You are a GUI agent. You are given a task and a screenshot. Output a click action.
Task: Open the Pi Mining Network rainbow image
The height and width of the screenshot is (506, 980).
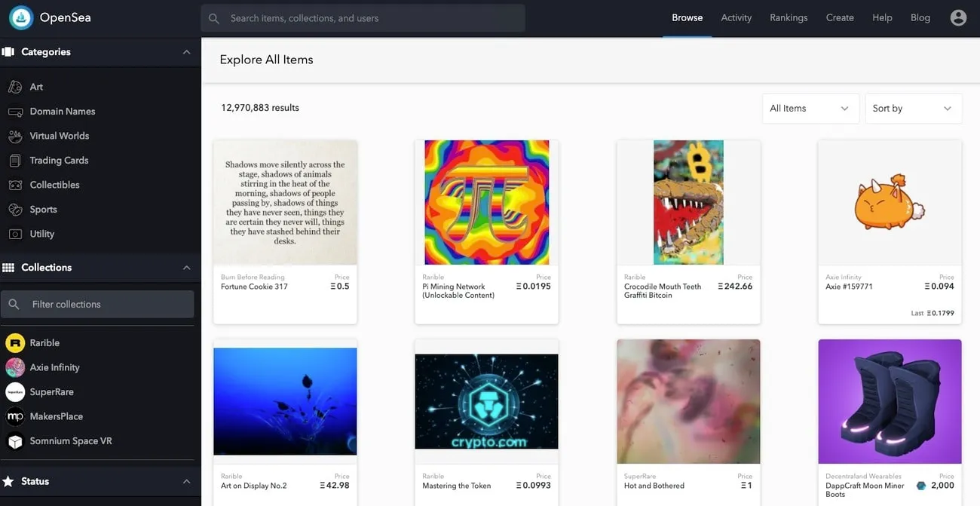486,202
